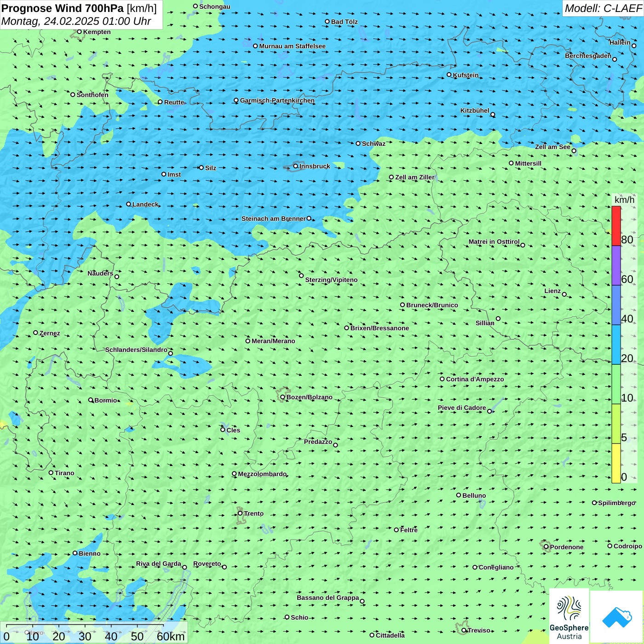
Task: Select the Murnau am Staffelsee label
Action: (293, 46)
